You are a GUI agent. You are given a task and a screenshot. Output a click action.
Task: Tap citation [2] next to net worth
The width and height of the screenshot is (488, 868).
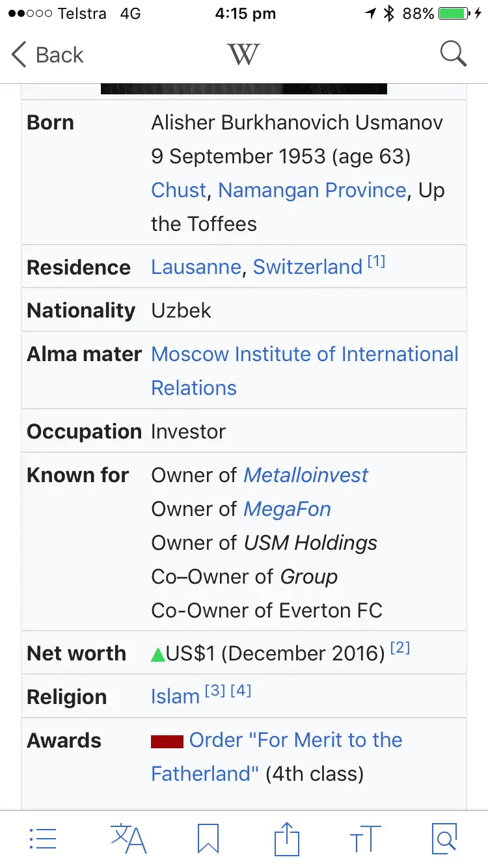pyautogui.click(x=400, y=648)
